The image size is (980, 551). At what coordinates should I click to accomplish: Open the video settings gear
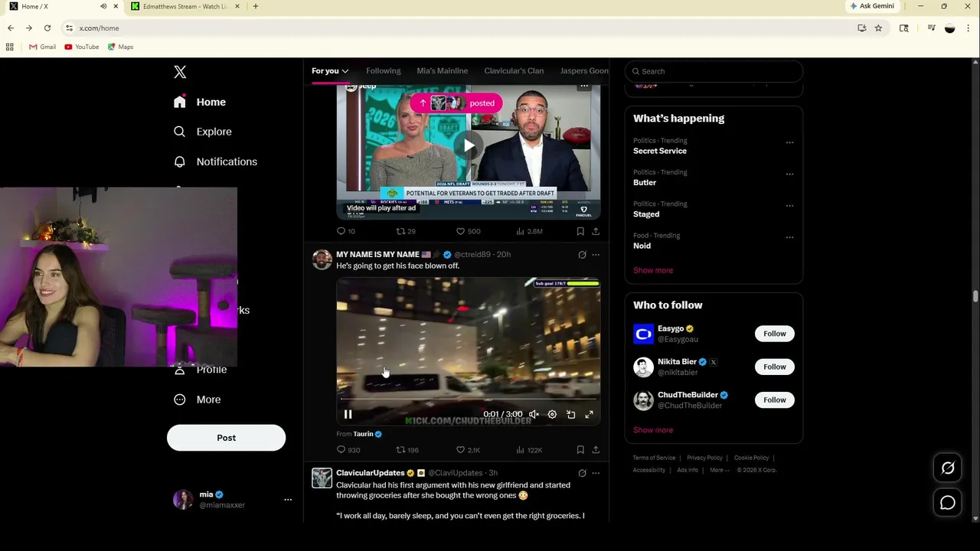point(552,414)
